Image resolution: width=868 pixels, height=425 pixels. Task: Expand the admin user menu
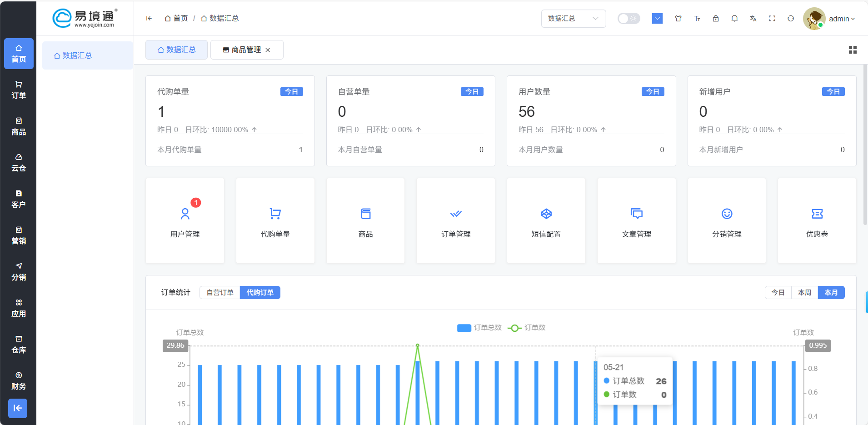(842, 19)
